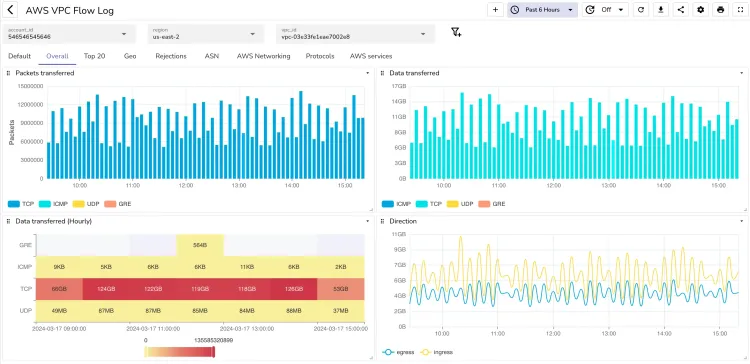Open Packets transferred panel menu arrow
The width and height of the screenshot is (750, 364).
click(x=367, y=73)
